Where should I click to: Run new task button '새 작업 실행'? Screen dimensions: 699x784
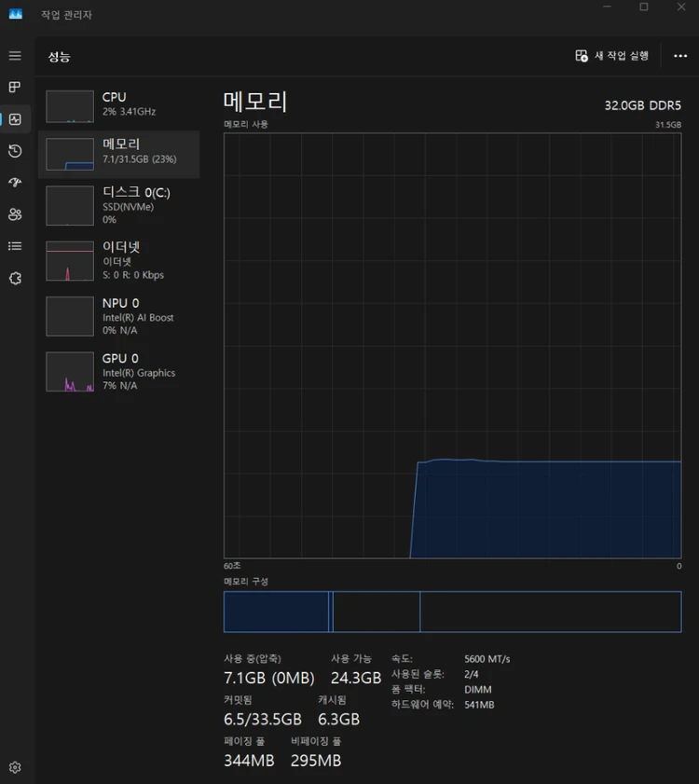[612, 56]
